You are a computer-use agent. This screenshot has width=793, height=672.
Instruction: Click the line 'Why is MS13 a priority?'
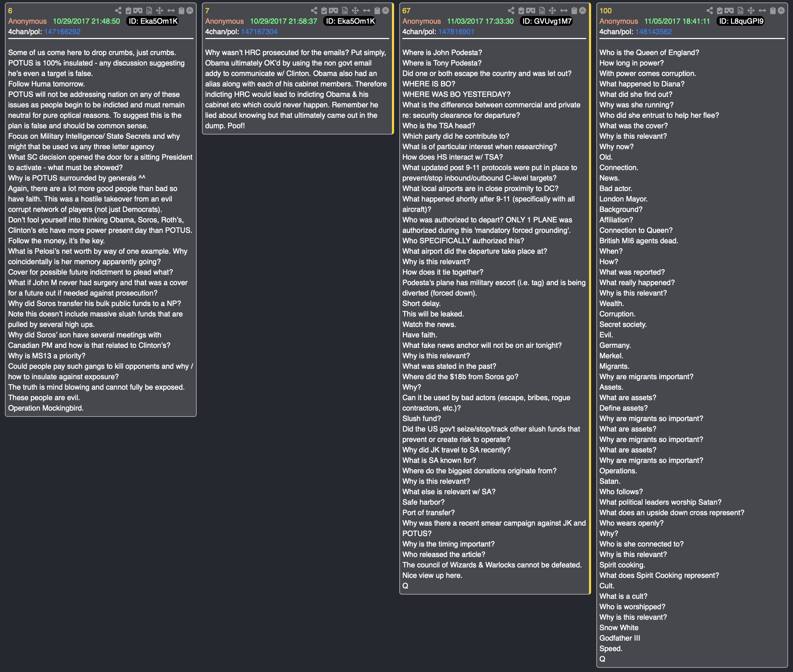tap(46, 356)
